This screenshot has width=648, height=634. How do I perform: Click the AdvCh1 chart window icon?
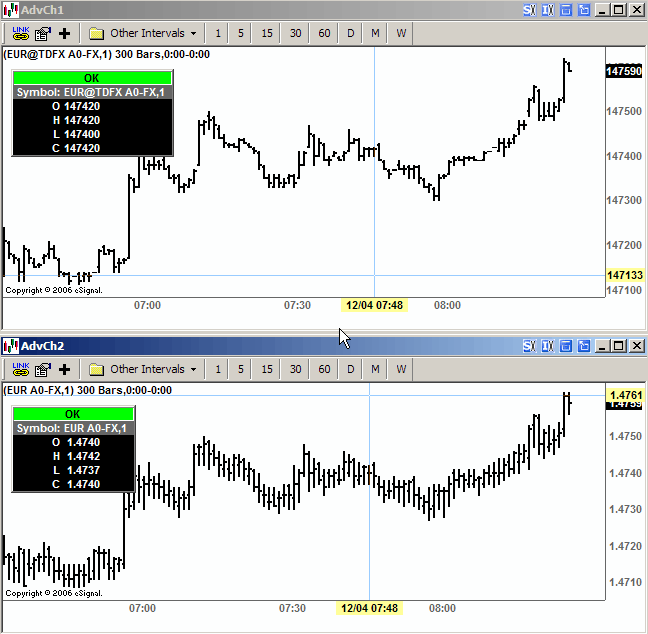tap(11, 10)
